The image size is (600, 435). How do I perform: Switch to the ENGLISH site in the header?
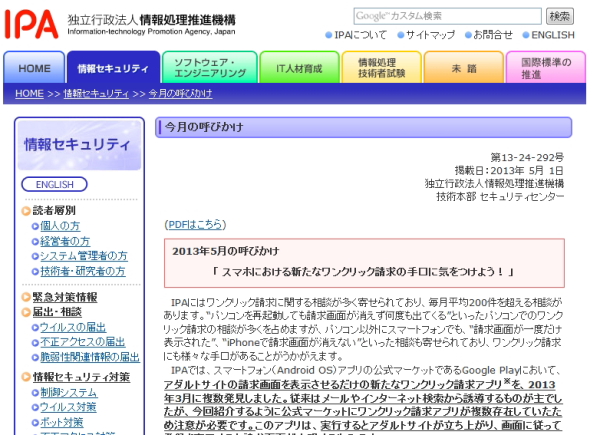click(x=552, y=35)
